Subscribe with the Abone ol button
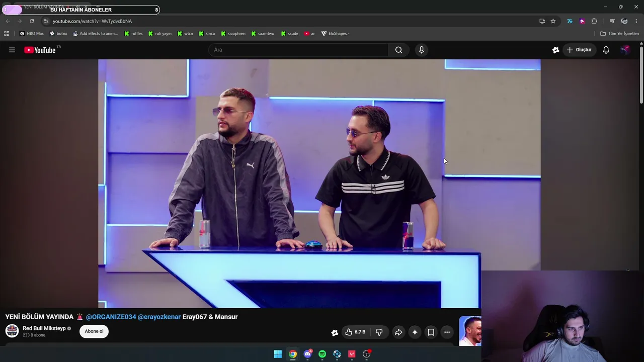This screenshot has width=644, height=362. pyautogui.click(x=94, y=331)
